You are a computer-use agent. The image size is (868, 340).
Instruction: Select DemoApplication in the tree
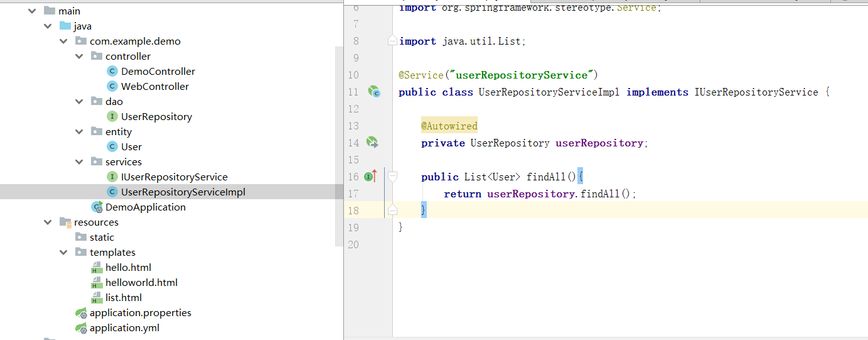146,207
